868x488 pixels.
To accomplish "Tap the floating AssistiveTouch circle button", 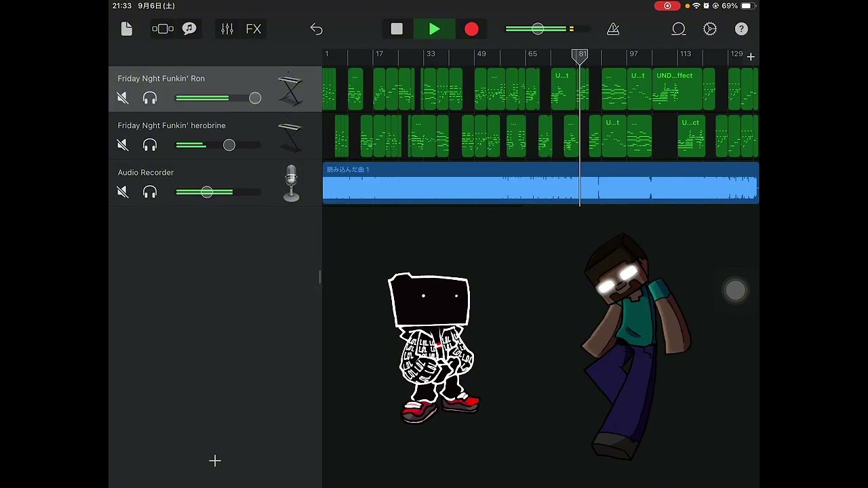I will tap(735, 290).
